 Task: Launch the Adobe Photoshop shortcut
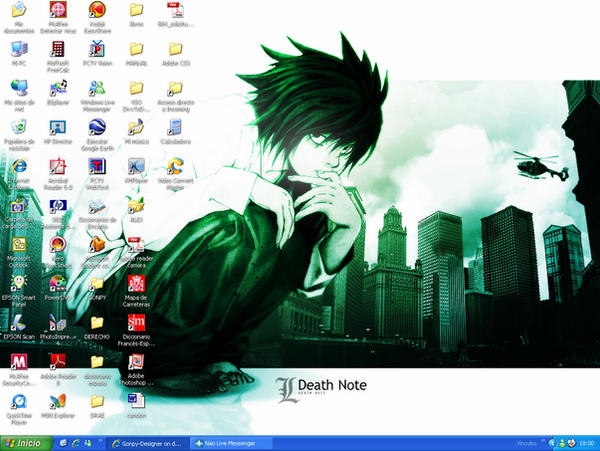coord(137,370)
